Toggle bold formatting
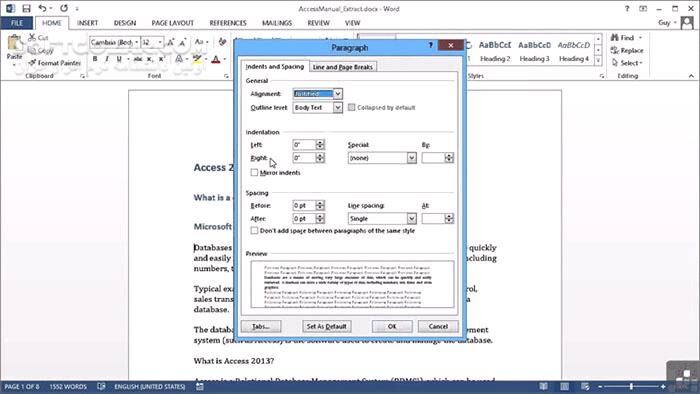Screen dimensions: 700x394 [95, 59]
